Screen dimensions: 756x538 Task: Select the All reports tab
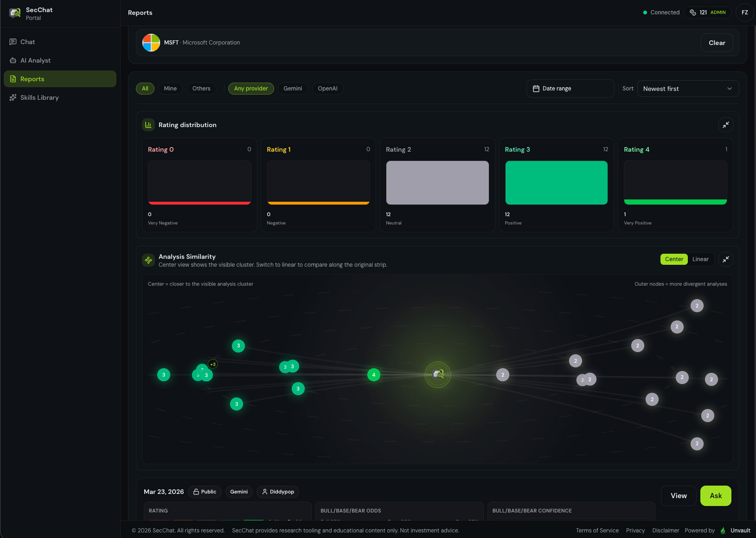[x=145, y=88]
